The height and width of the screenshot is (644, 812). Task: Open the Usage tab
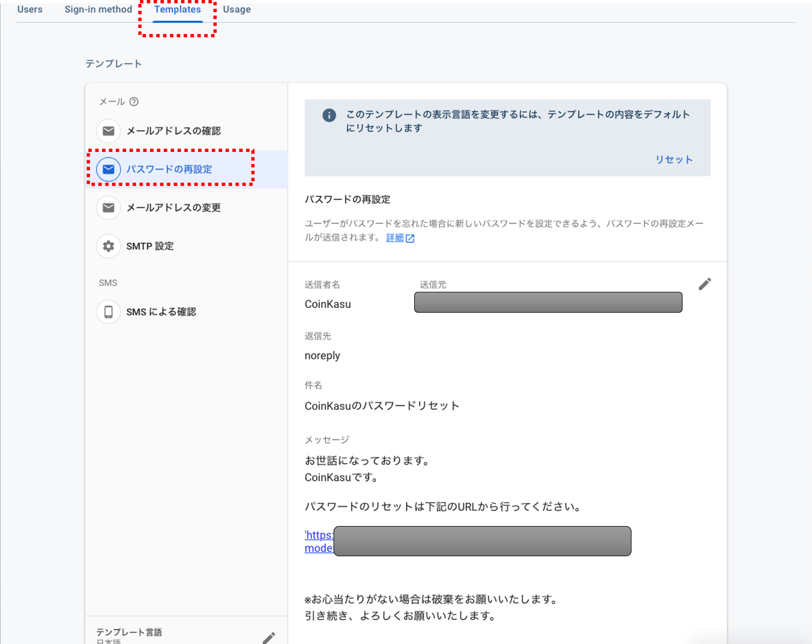click(236, 9)
